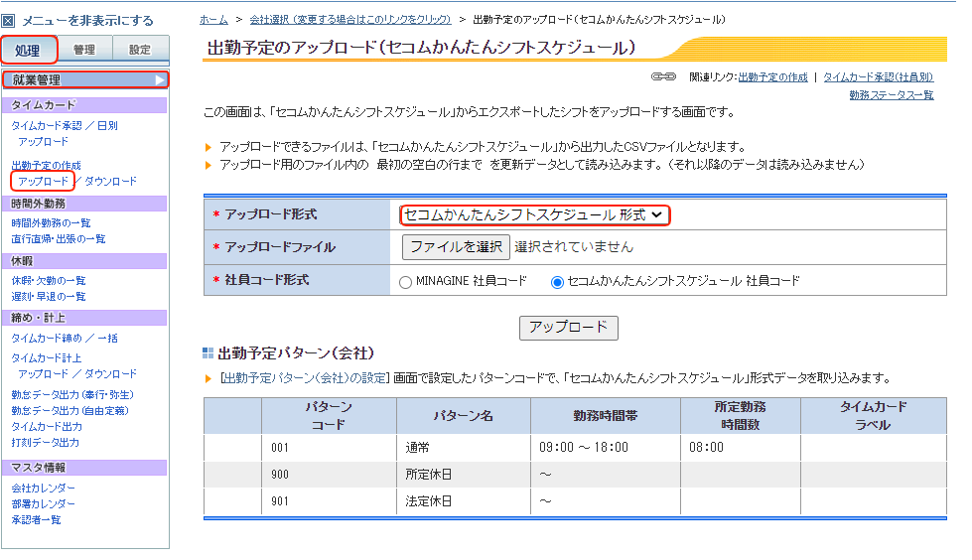Open 日別 sidebar link
The width and height of the screenshot is (972, 560).
pos(107,125)
